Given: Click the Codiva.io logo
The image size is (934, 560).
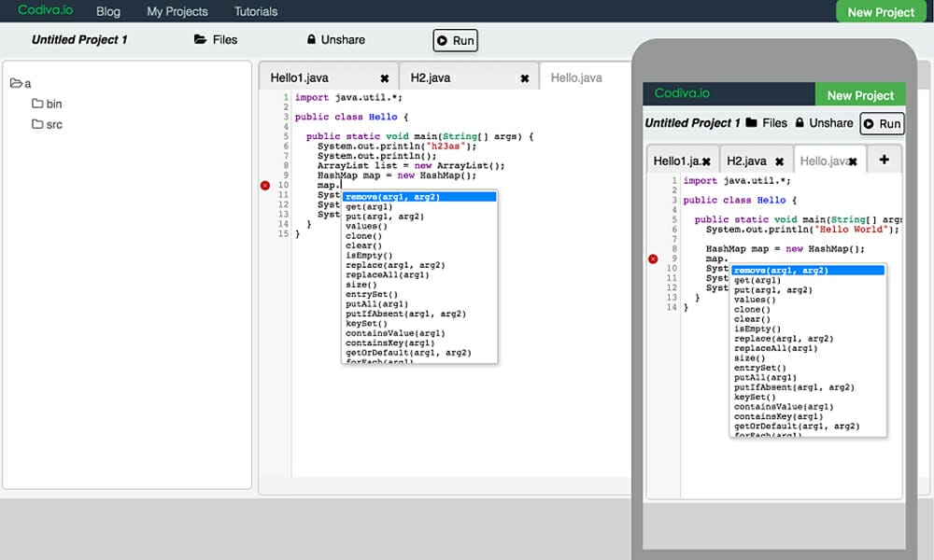Looking at the screenshot, I should [x=45, y=10].
